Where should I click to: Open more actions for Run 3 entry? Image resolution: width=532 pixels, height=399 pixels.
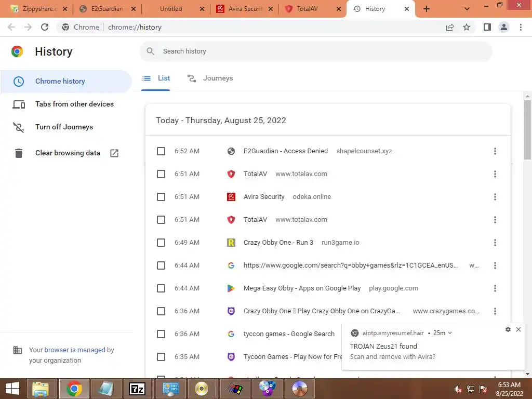point(495,243)
